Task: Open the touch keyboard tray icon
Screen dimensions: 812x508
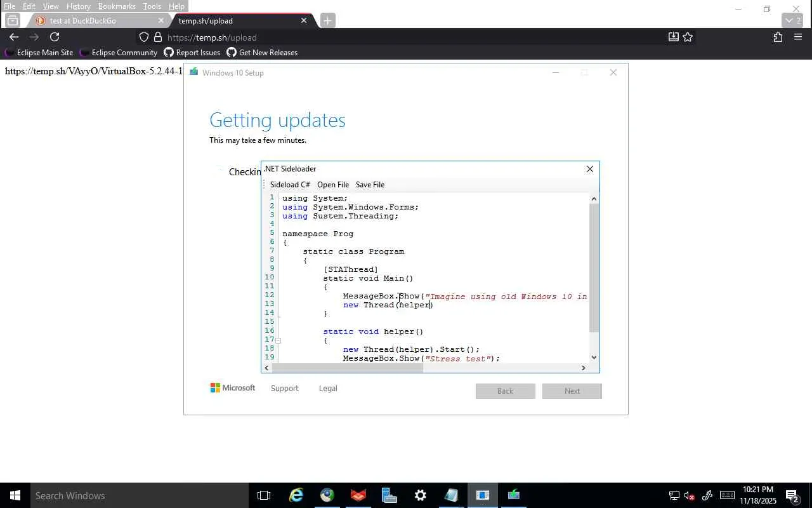Action: click(727, 495)
